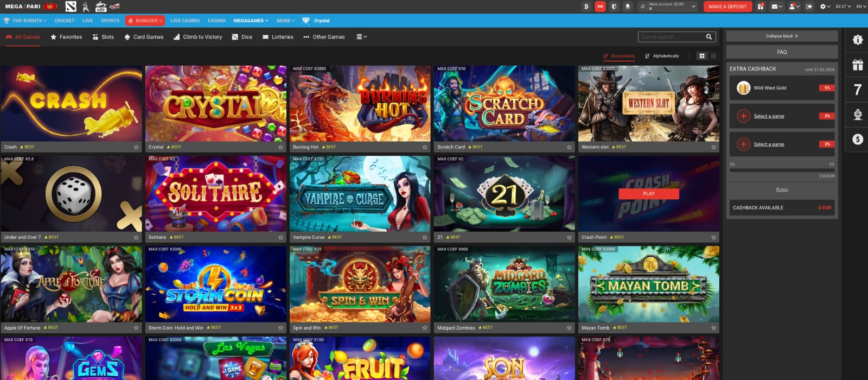Star the Mayan Tomb game
This screenshot has width=868, height=380.
coord(713,328)
